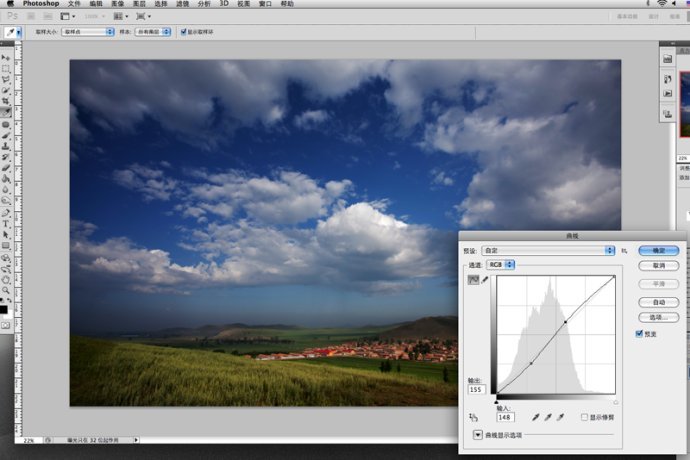Select the Move tool in toolbox
This screenshot has width=690, height=460.
(6, 57)
